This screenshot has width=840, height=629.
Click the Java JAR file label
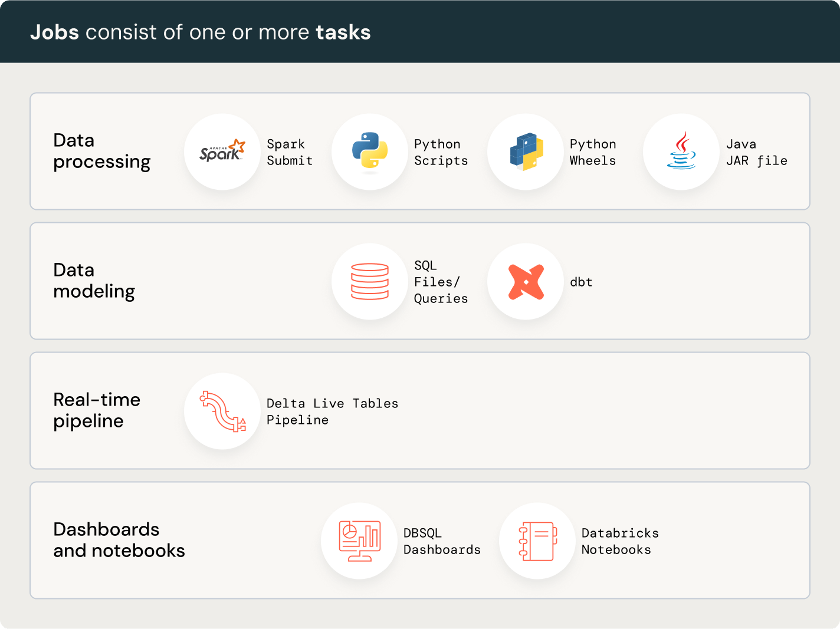coord(756,152)
